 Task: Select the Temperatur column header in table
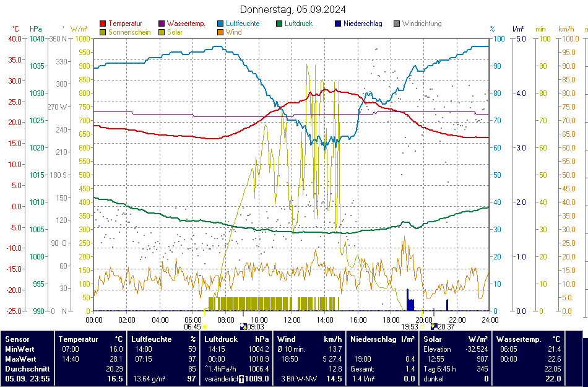(78, 339)
